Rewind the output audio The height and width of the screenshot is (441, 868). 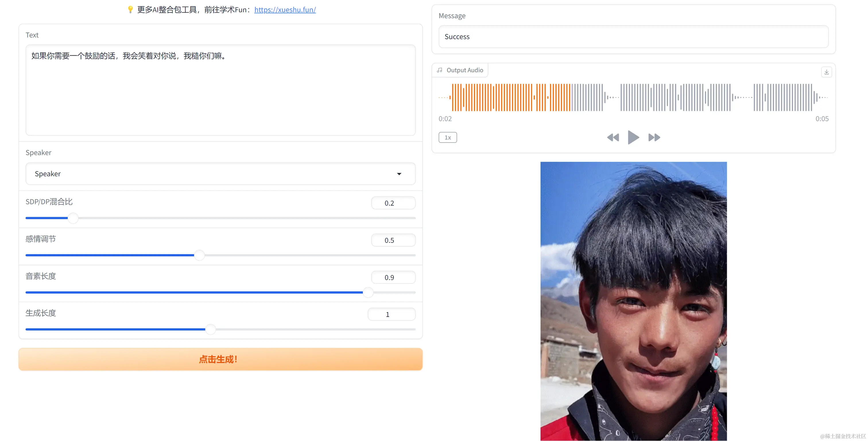coord(613,137)
